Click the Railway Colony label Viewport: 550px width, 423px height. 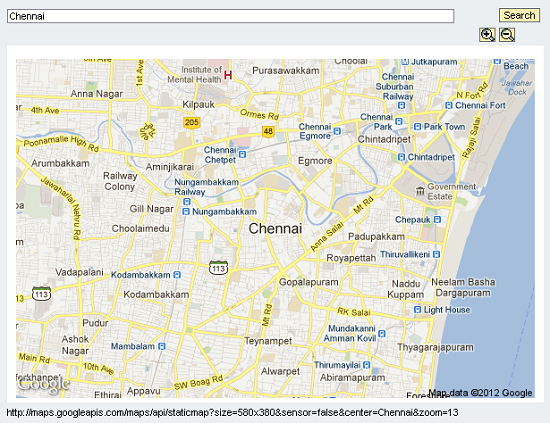120,181
